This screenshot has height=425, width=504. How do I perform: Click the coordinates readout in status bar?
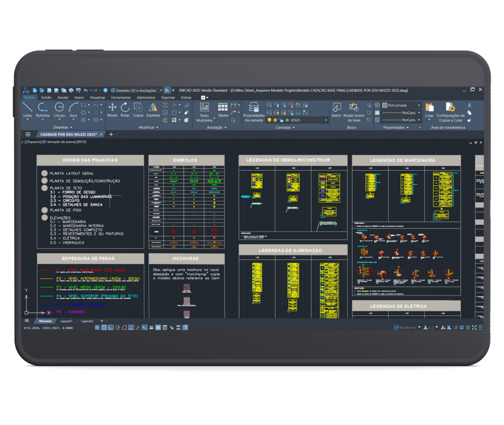(x=48, y=328)
